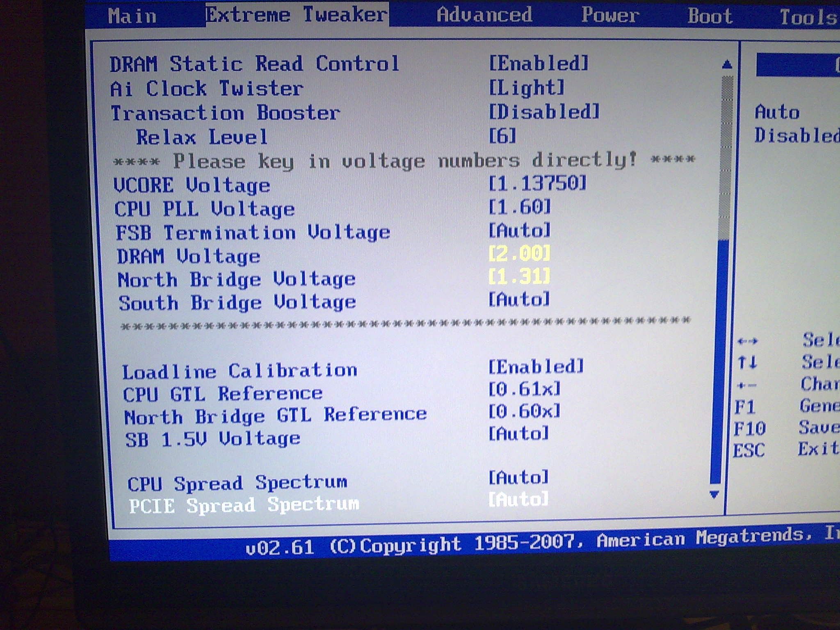Open the Advanced tab
The height and width of the screenshot is (630, 840).
[x=484, y=15]
